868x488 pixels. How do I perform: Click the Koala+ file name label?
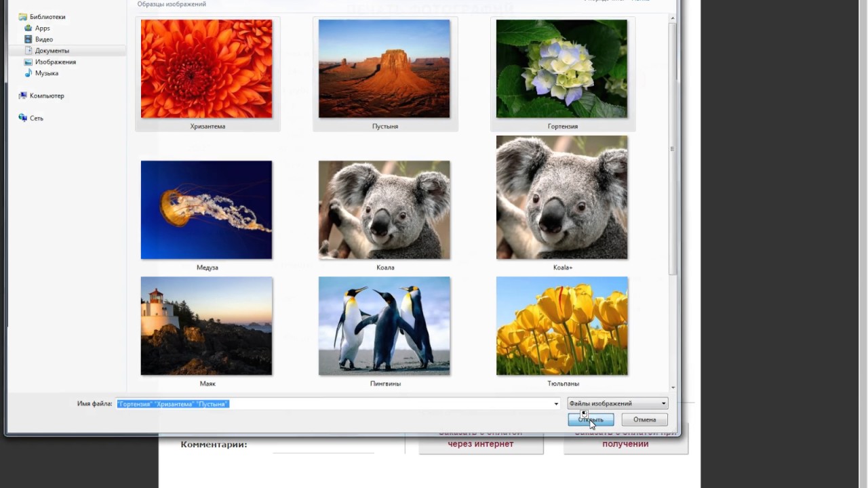(563, 268)
